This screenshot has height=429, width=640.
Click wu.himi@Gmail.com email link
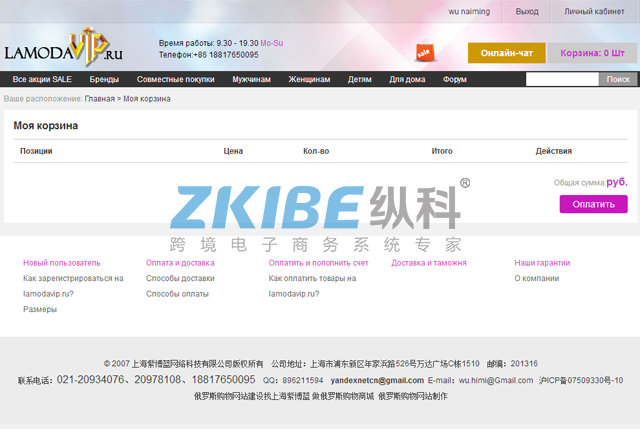tap(496, 380)
